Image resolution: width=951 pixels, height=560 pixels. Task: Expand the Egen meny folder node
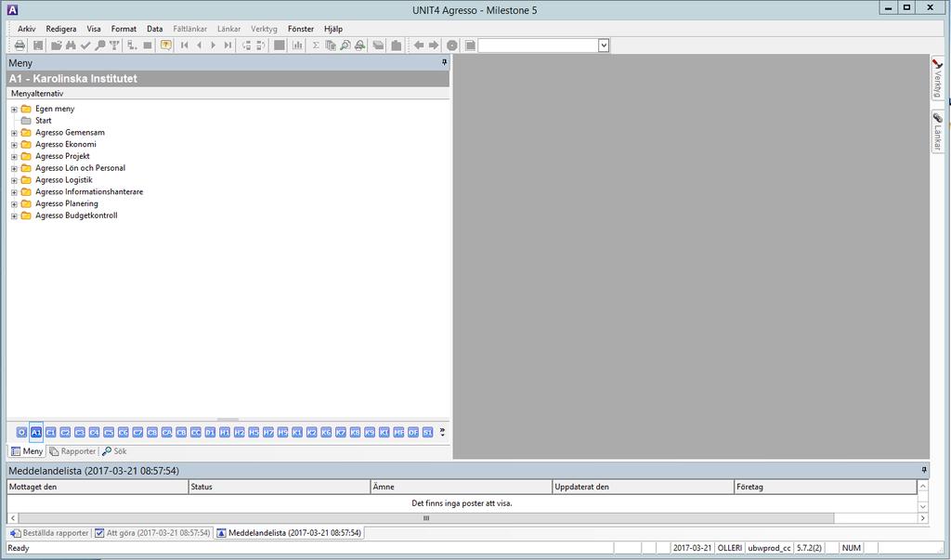(14, 110)
